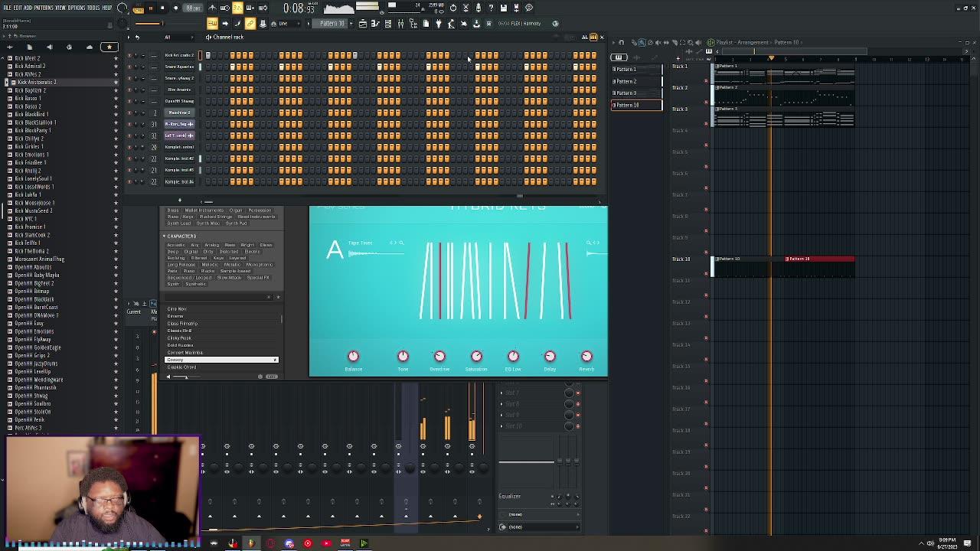This screenshot has width=980, height=551.
Task: Click the Record button in transport
Action: click(x=175, y=8)
